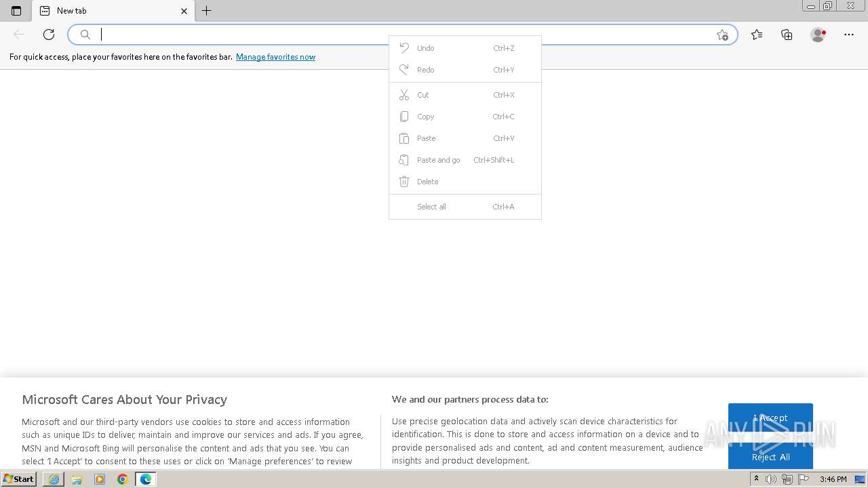Click the We and our partners heading
868x488 pixels.
coord(470,399)
